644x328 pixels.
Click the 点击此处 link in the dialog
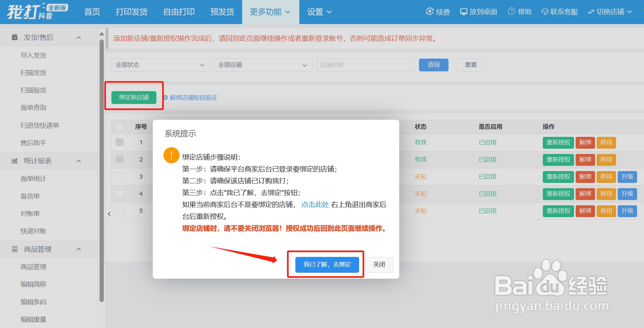click(315, 205)
